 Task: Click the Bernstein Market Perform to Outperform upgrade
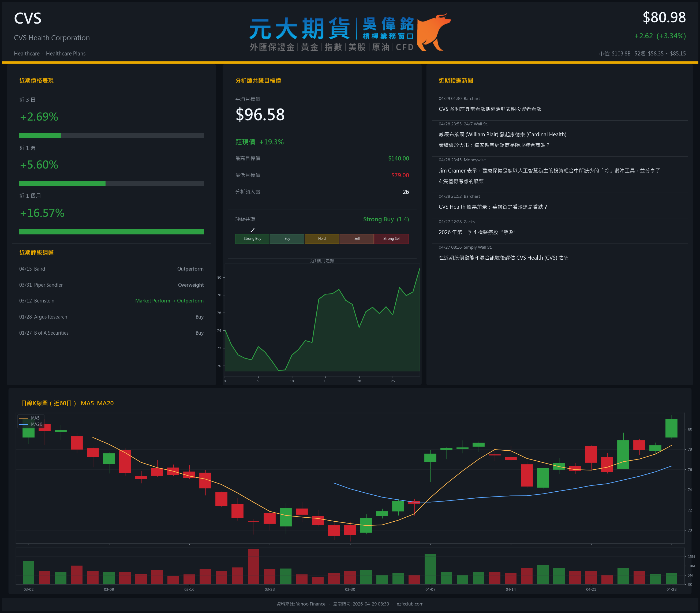coord(169,301)
